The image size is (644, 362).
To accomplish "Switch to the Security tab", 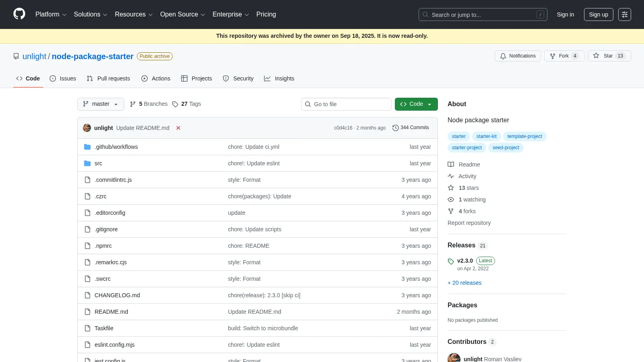I will click(238, 78).
